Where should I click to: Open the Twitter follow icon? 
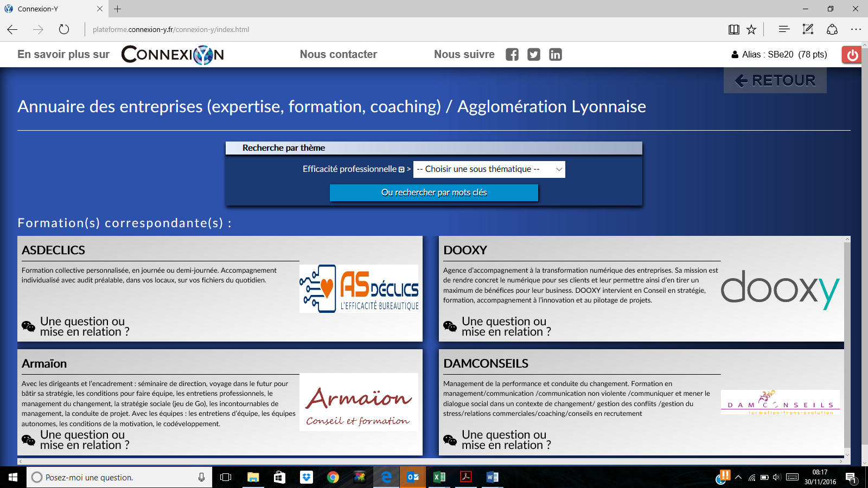coord(534,54)
